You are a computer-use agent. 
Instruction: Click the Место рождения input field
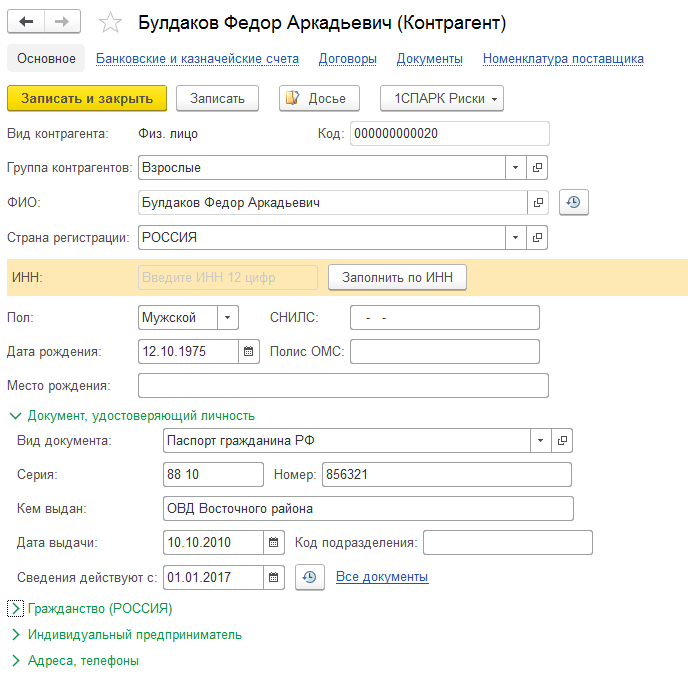[343, 386]
